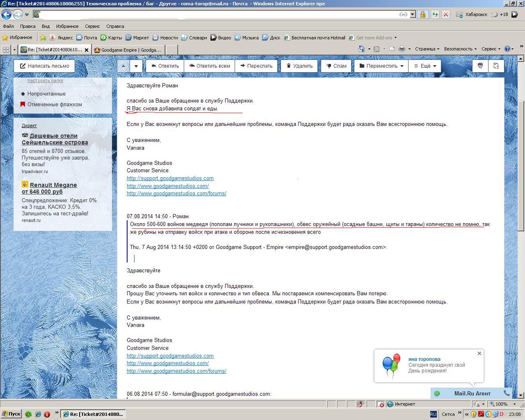Close the Re: Ticket mail tab
This screenshot has width=525, height=420.
[87, 50]
